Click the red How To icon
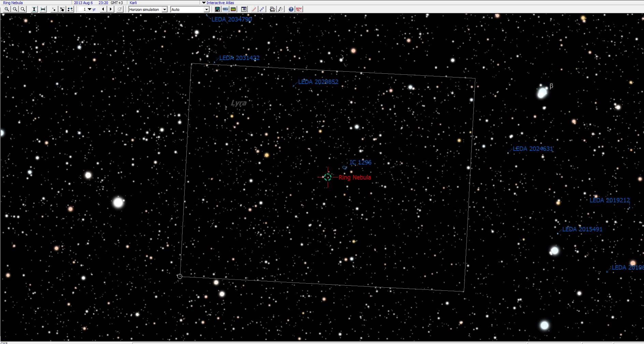 tap(299, 9)
